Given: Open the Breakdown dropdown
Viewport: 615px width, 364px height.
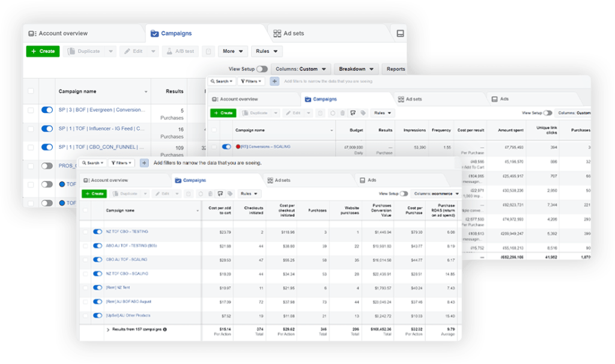Looking at the screenshot, I should [x=356, y=69].
